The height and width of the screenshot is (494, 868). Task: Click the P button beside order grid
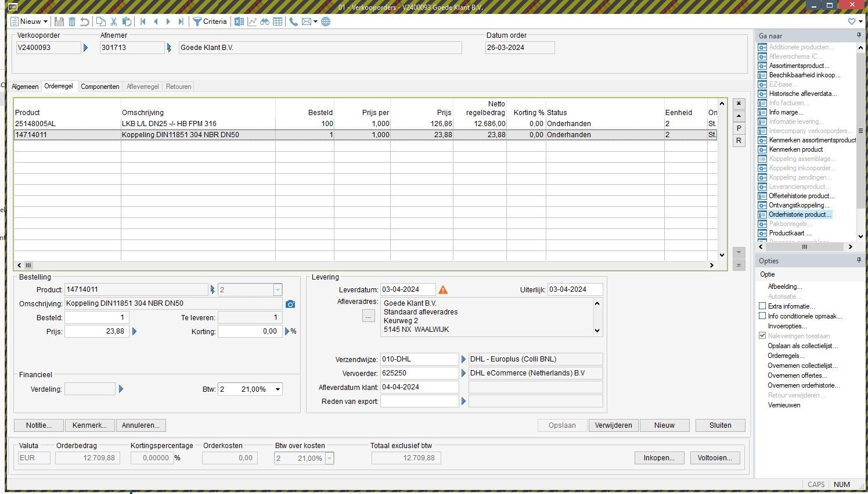click(739, 128)
